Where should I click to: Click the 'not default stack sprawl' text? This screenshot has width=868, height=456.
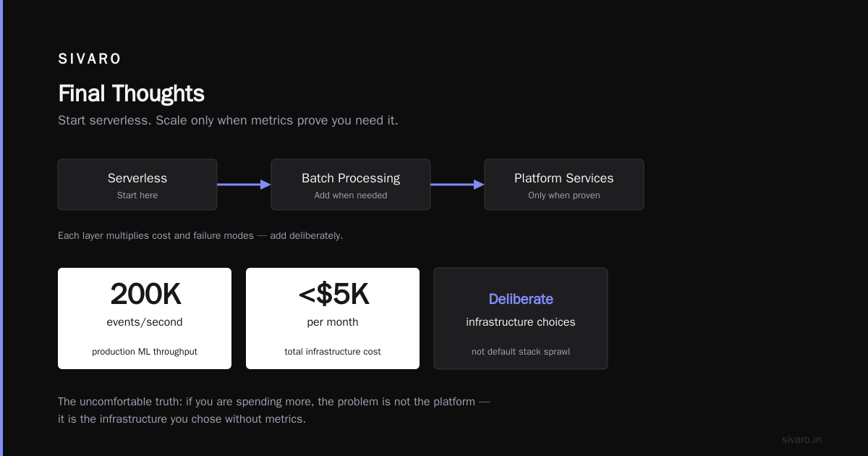[x=521, y=352]
